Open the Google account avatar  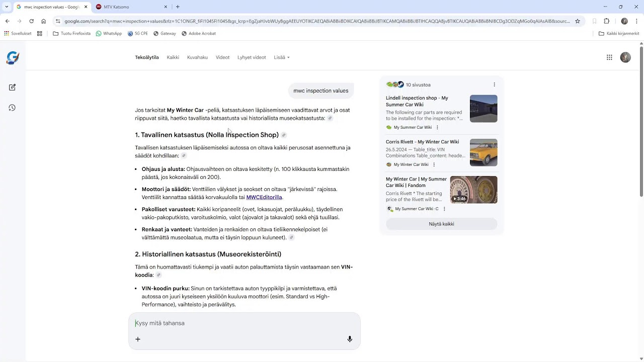point(625,57)
